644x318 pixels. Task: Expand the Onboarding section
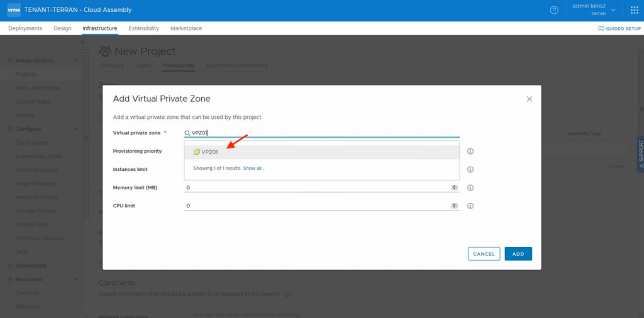click(31, 265)
